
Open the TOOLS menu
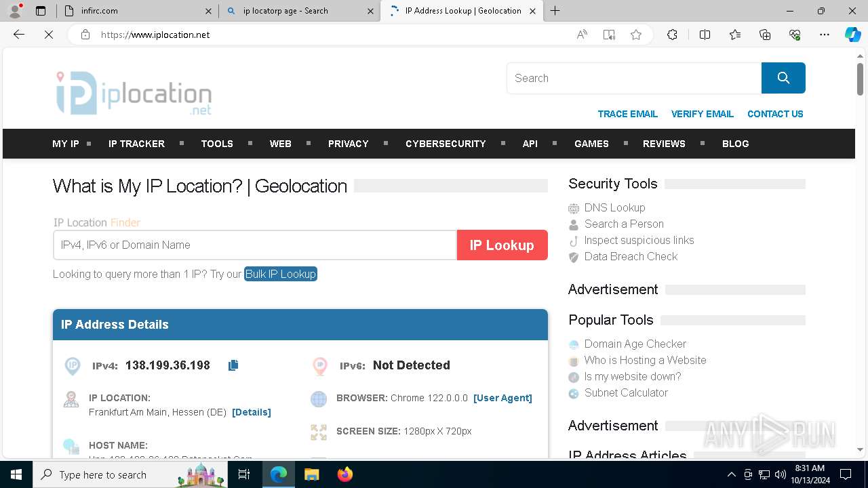(217, 144)
